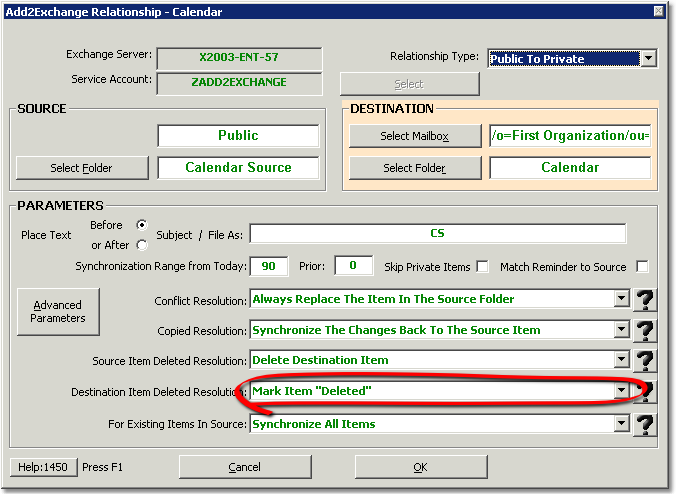Click the destination mailbox path field

tap(570, 135)
